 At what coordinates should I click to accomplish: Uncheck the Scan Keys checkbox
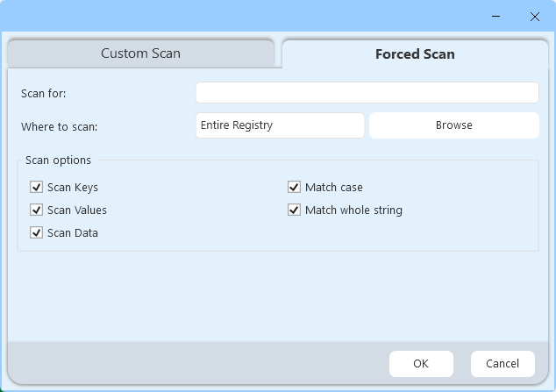[x=37, y=187]
